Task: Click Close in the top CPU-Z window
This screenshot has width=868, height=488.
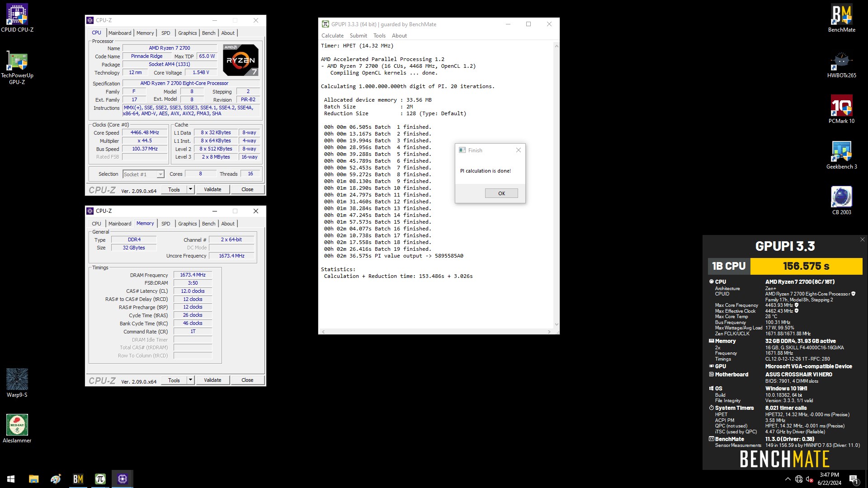Action: click(x=247, y=189)
